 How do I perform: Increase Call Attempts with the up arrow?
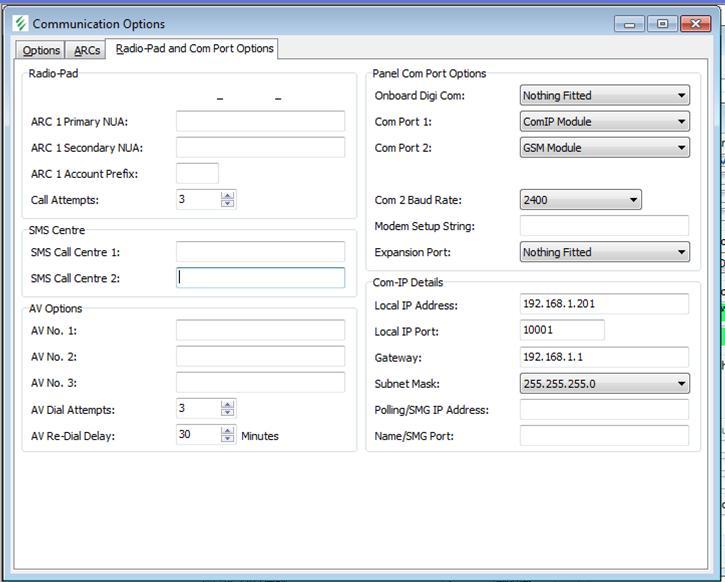228,195
